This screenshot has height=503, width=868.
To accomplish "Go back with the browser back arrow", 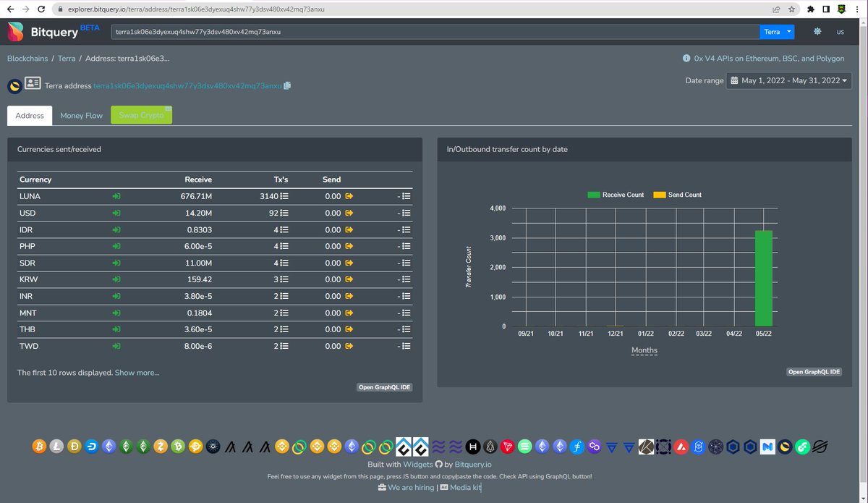I will pos(9,9).
